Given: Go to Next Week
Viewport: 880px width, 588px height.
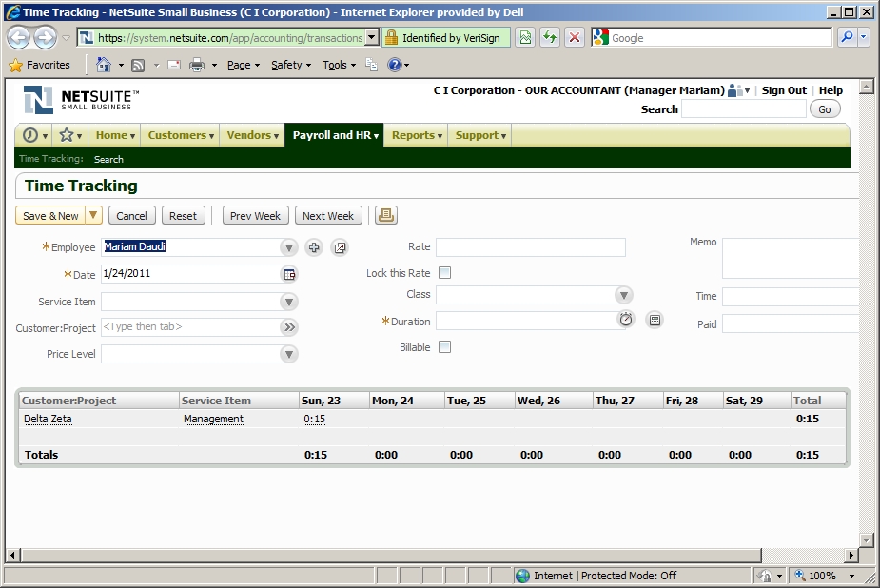Looking at the screenshot, I should pos(328,215).
